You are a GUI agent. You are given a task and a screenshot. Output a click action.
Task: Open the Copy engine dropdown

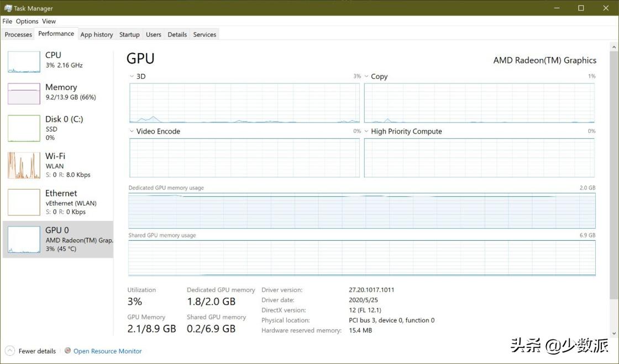(x=366, y=76)
